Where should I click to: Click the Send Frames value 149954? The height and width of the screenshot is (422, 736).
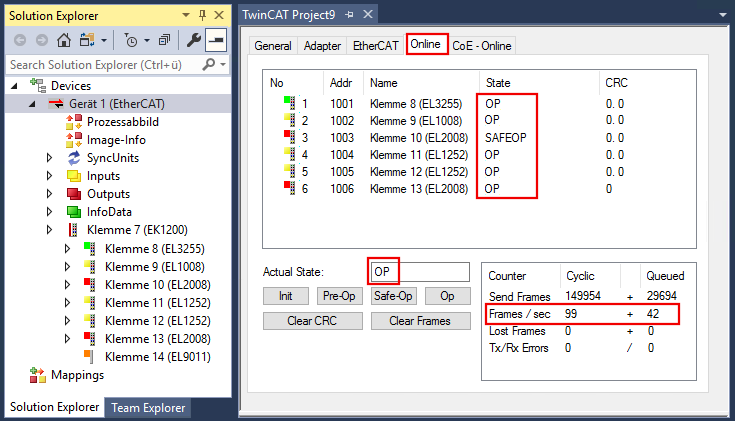583,296
